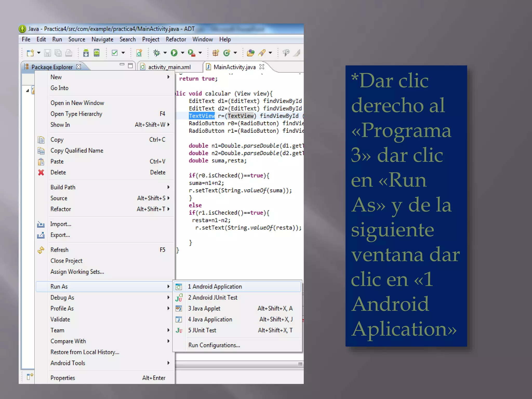Open the Android SDK Manager icon

pyautogui.click(x=86, y=53)
